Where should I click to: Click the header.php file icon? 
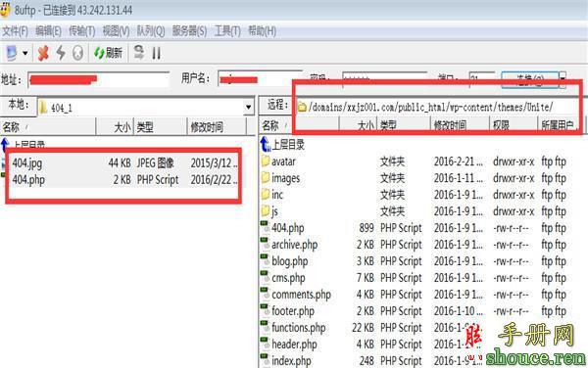[x=266, y=343]
